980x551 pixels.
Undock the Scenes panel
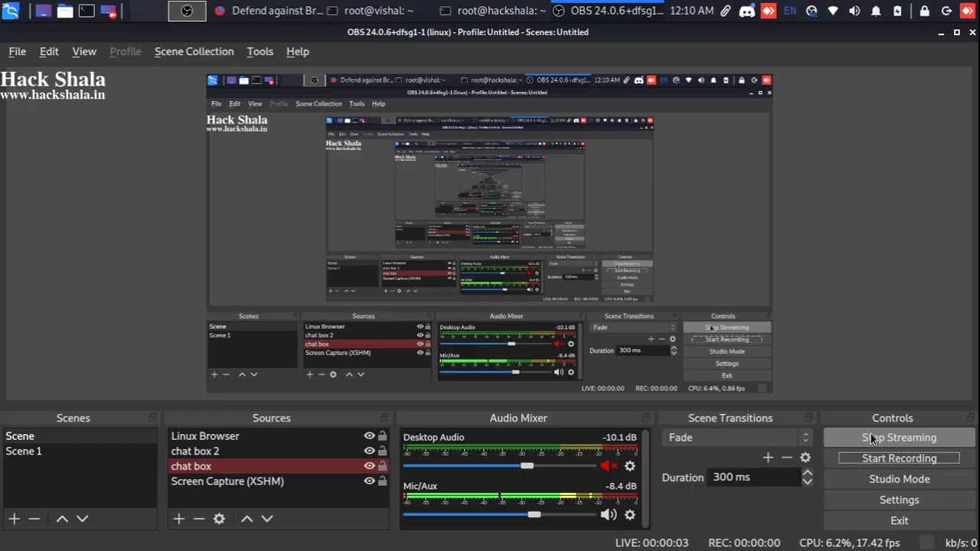tap(152, 418)
